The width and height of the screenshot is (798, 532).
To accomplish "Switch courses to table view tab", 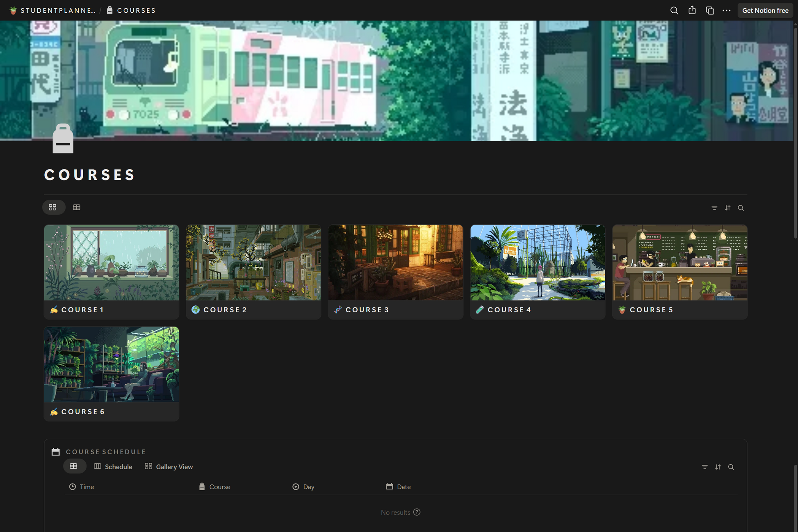I will tap(76, 207).
